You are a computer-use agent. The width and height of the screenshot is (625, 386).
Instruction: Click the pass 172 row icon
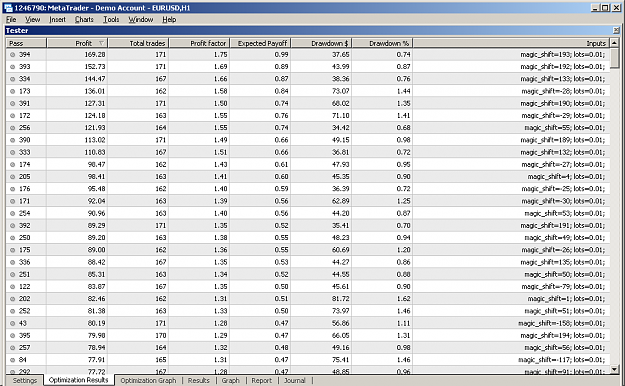12,116
